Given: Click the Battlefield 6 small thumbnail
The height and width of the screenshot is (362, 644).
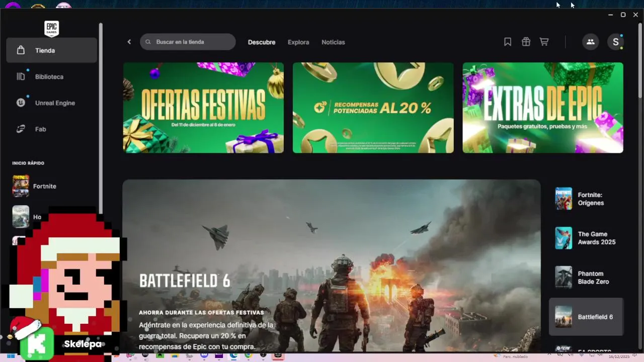Looking at the screenshot, I should click(563, 317).
